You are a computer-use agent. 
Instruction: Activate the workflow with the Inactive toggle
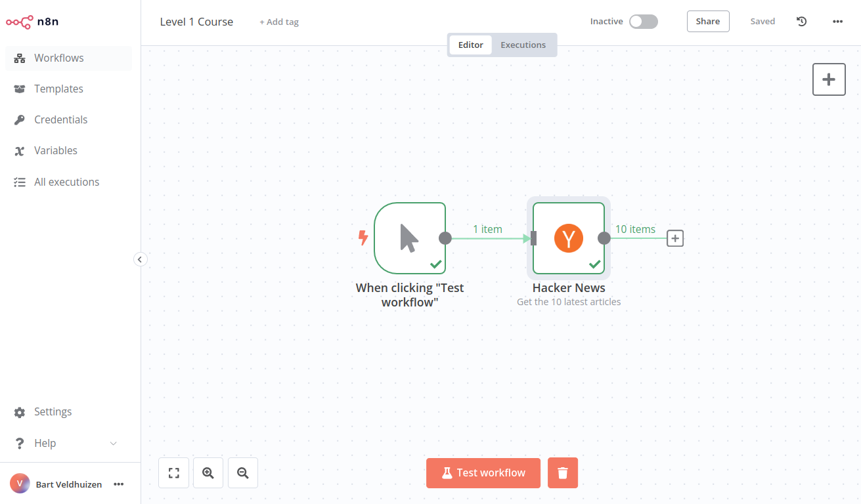(x=643, y=21)
